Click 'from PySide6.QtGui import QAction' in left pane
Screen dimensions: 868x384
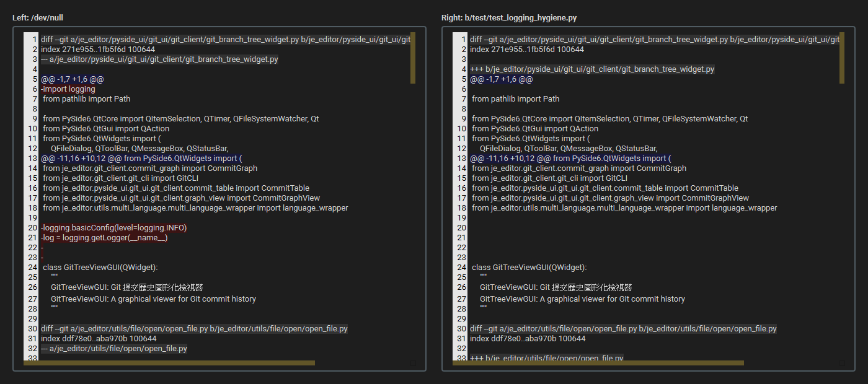106,129
